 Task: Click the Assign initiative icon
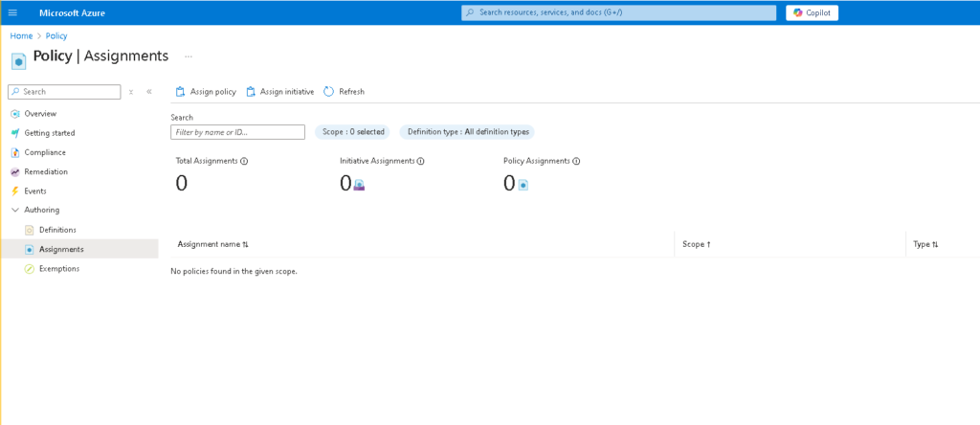pyautogui.click(x=251, y=92)
